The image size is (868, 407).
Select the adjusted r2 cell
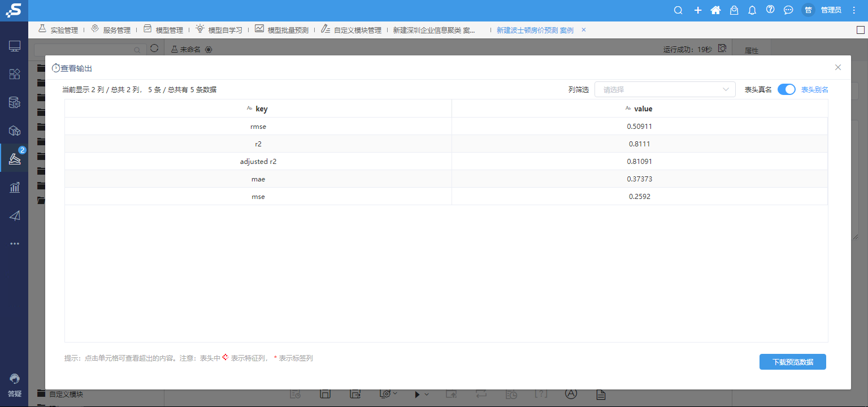coord(258,161)
